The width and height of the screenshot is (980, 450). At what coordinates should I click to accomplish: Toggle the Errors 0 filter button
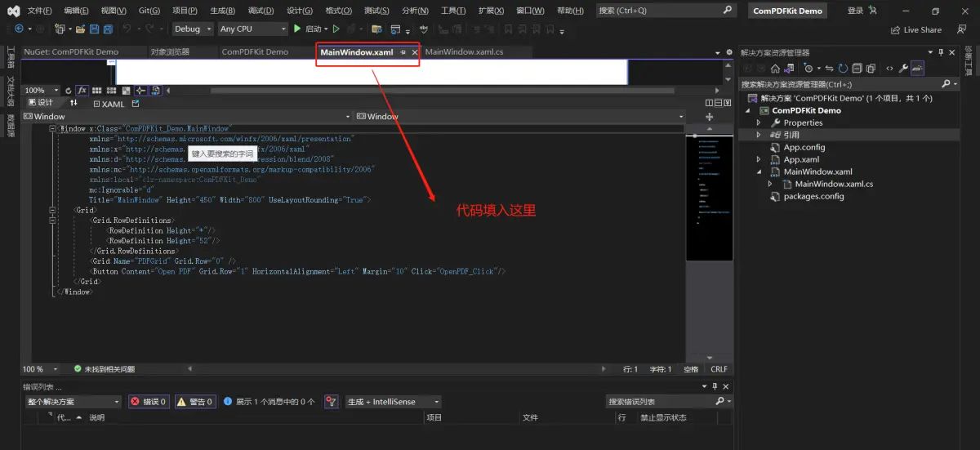tap(148, 402)
